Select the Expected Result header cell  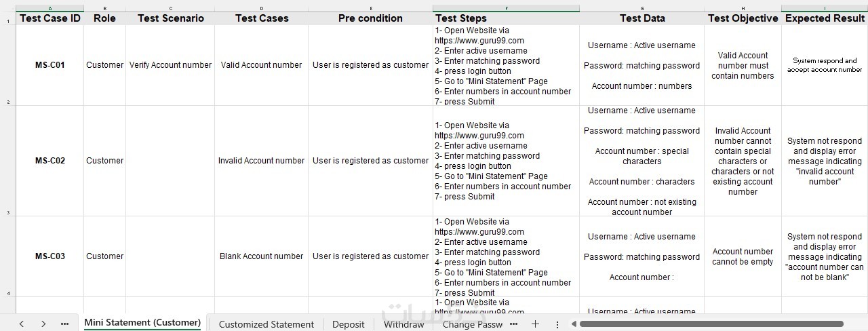(x=825, y=18)
